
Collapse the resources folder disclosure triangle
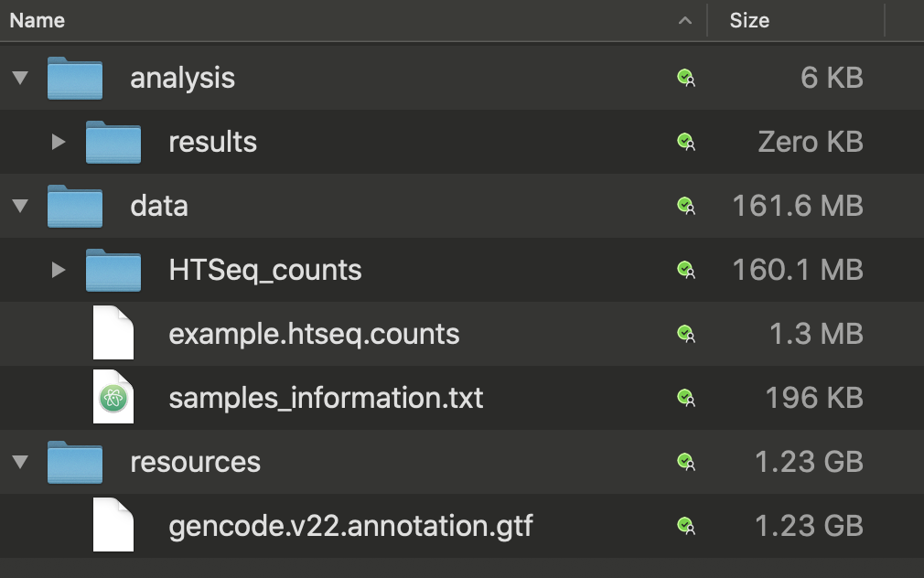click(x=20, y=461)
